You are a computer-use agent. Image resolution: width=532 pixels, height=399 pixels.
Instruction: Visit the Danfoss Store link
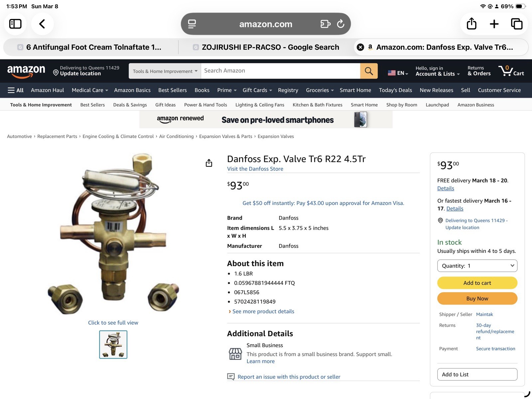click(x=255, y=169)
